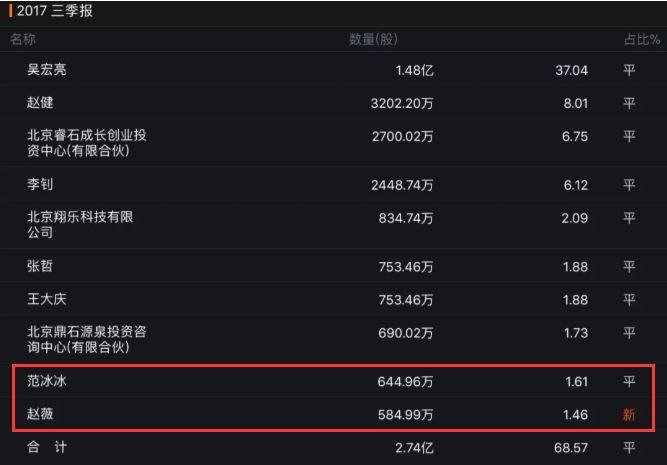Viewport: 667px width, 465px height.
Task: Click the 1.48亿 share quantity value
Action: point(414,70)
